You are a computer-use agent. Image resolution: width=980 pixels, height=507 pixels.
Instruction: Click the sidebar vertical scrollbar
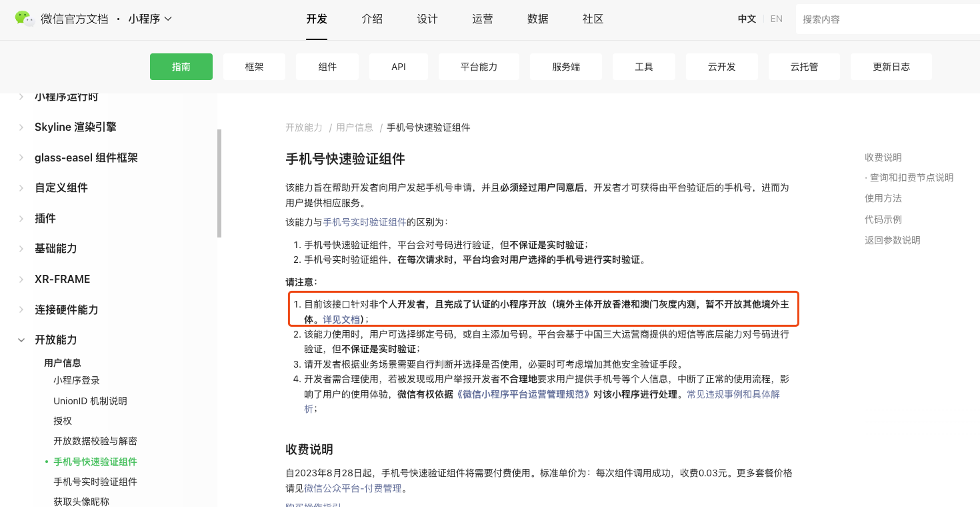click(219, 183)
